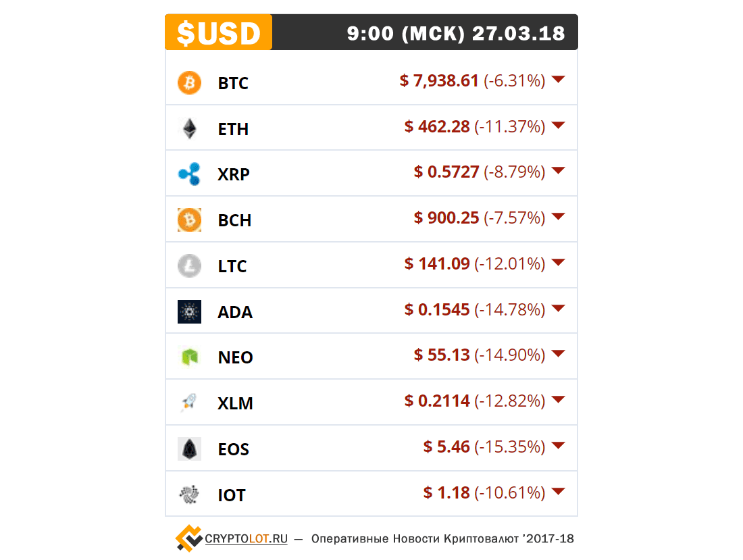Click the IOTA IOT dotted icon

coord(189,494)
